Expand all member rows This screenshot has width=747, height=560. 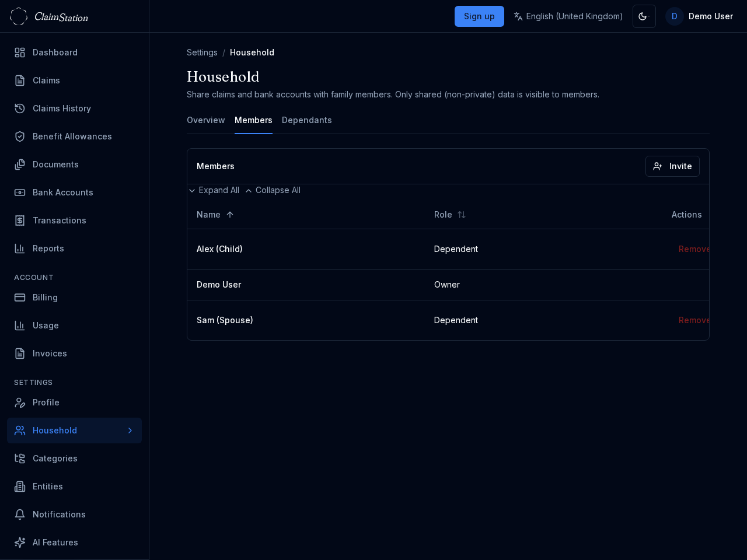point(214,190)
